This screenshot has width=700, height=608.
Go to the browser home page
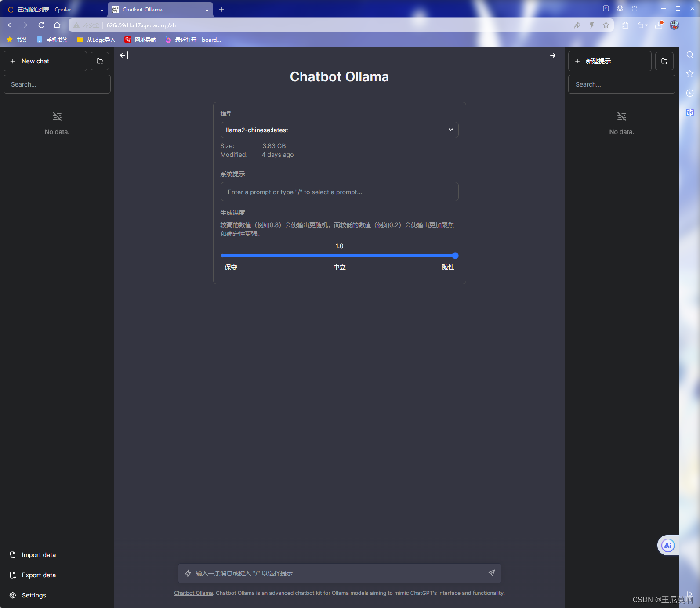(x=57, y=25)
